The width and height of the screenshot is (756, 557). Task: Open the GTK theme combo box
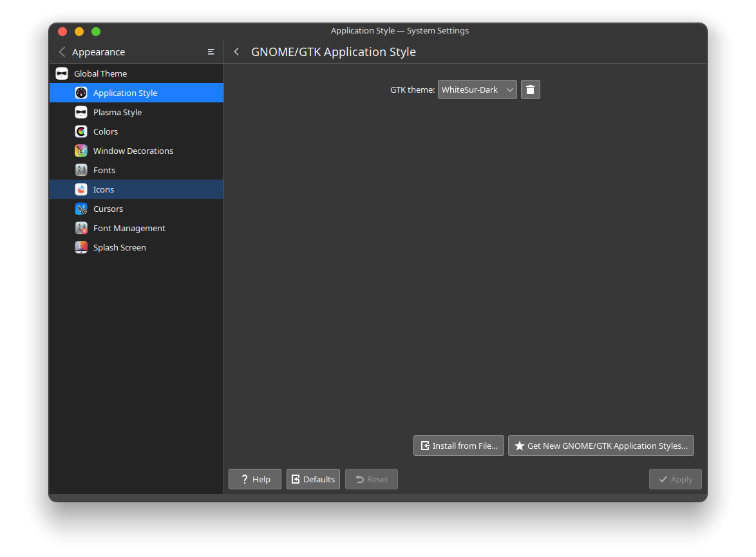tap(477, 90)
